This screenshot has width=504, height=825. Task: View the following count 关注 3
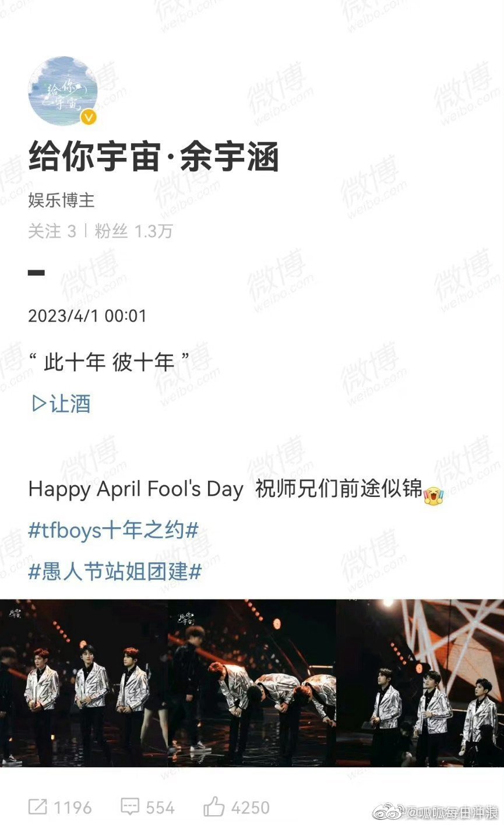point(52,231)
